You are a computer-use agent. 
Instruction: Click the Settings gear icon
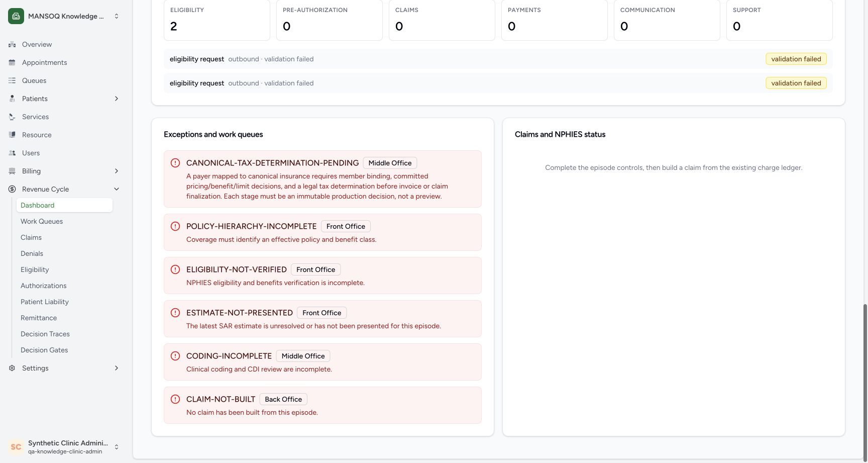pos(12,368)
